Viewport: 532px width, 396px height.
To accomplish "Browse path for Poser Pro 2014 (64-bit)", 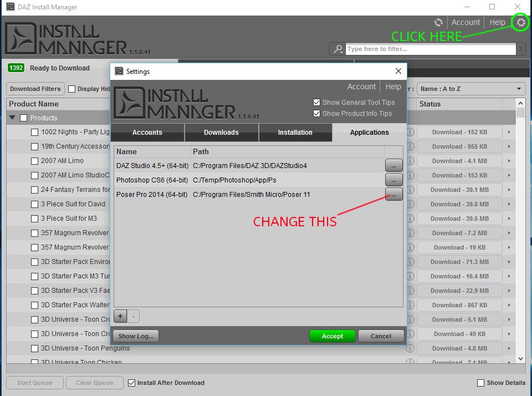I will pyautogui.click(x=393, y=195).
